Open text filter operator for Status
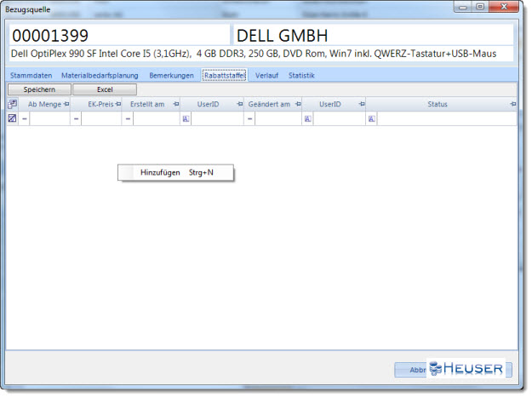The width and height of the screenshot is (532, 398). click(x=372, y=118)
